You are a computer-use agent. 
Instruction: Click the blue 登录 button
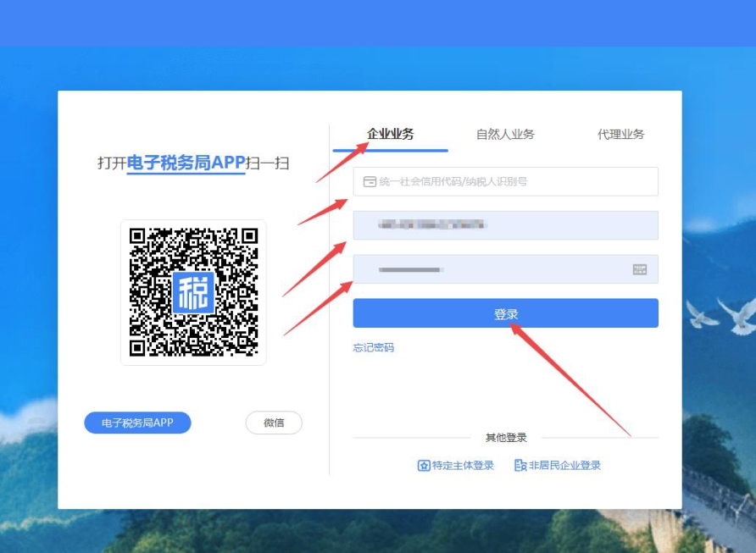pyautogui.click(x=505, y=313)
